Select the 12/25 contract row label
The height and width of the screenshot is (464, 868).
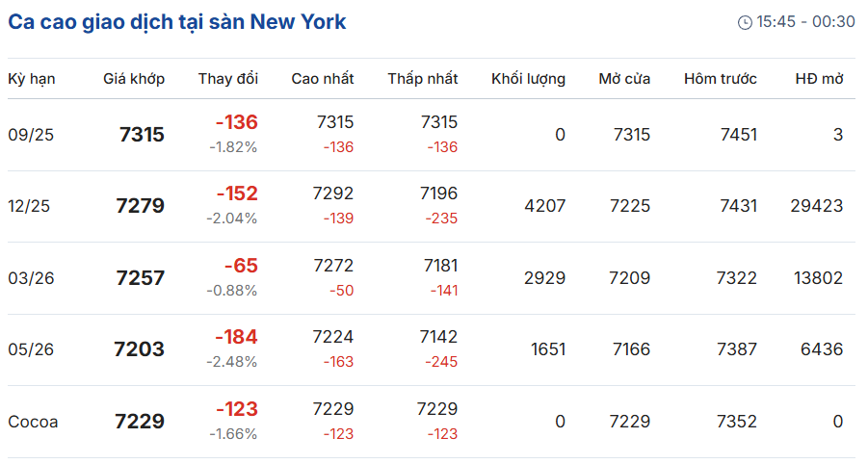29,206
